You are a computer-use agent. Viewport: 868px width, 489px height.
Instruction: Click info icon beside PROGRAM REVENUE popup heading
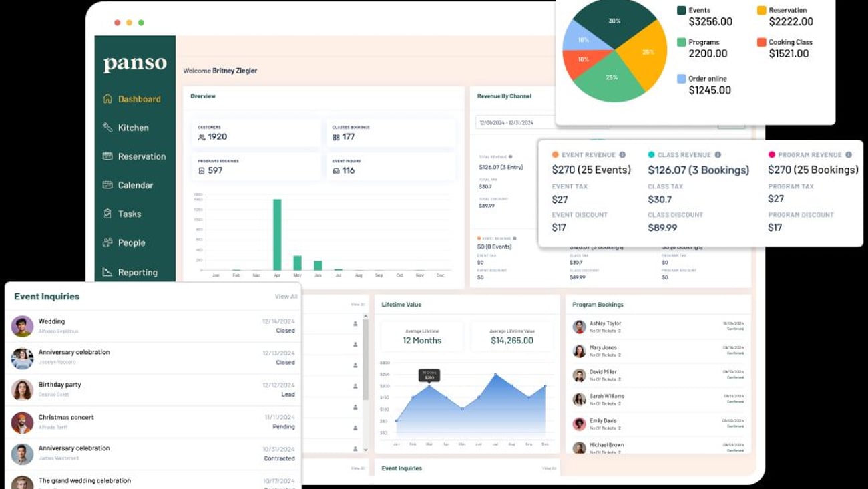pos(850,155)
